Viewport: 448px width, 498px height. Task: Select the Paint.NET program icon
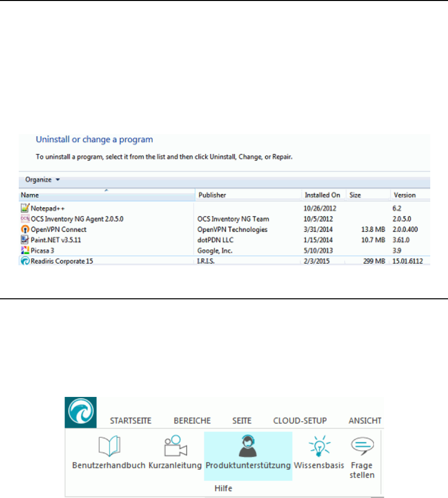coord(25,240)
